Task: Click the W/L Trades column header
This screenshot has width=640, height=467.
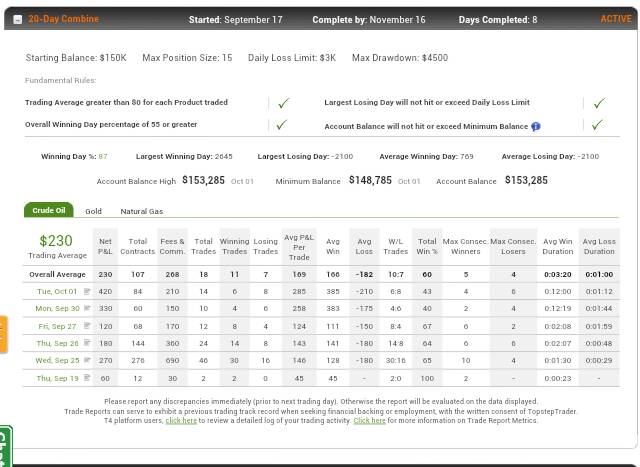Action: [396, 247]
